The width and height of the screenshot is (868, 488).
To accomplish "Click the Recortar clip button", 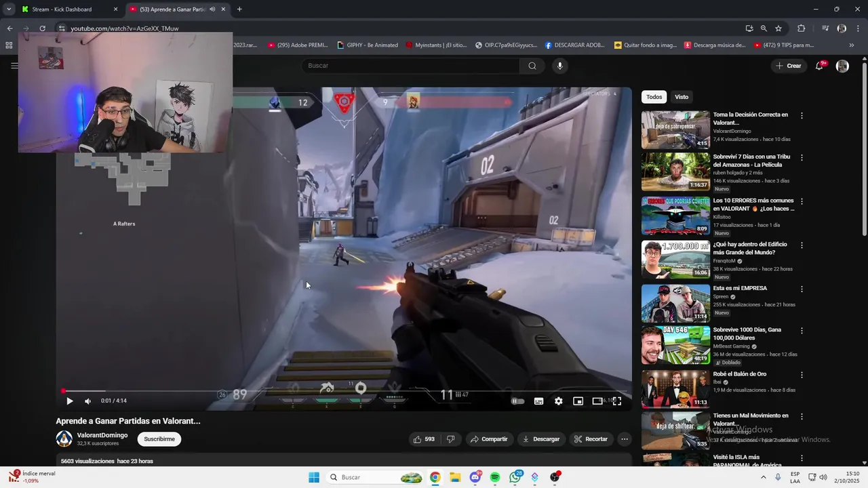I will point(591,439).
